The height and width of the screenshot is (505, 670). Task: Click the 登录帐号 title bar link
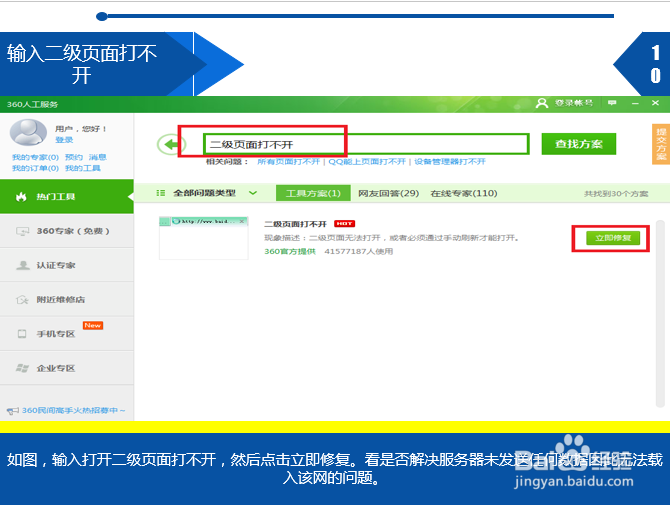pos(574,103)
